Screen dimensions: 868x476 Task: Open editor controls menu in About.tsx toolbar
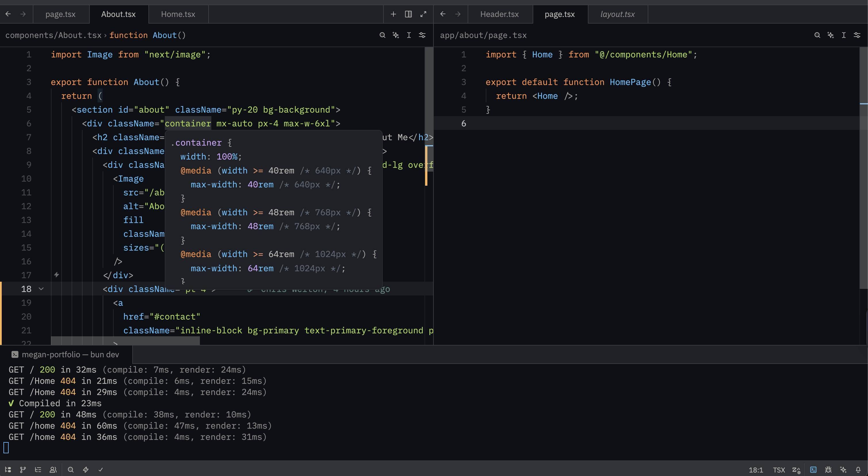422,35
